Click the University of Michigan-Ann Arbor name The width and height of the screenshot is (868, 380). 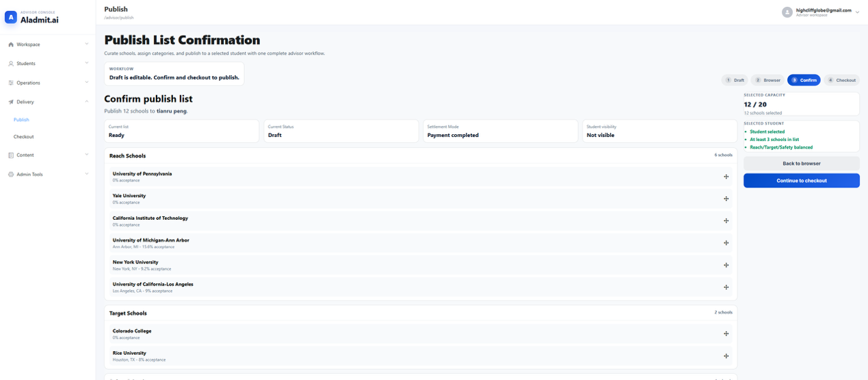[x=151, y=240]
